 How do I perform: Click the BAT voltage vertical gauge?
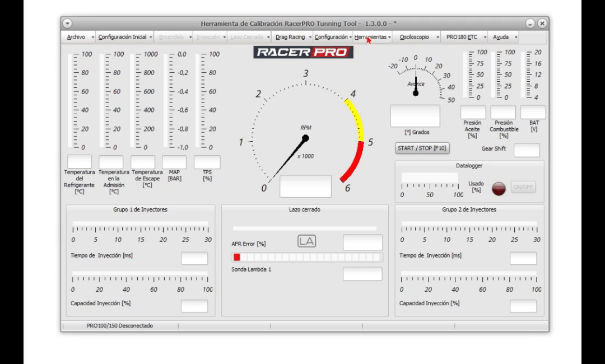tap(532, 75)
